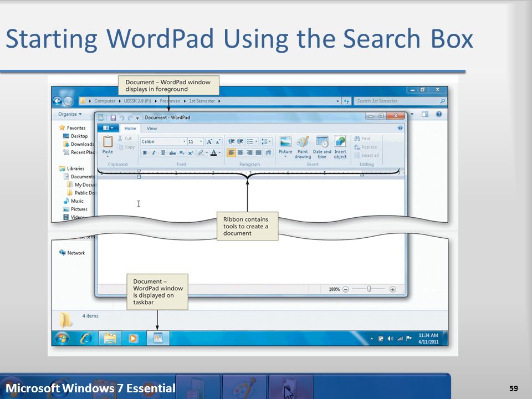Open the Paragraph dialog icon

(268, 153)
